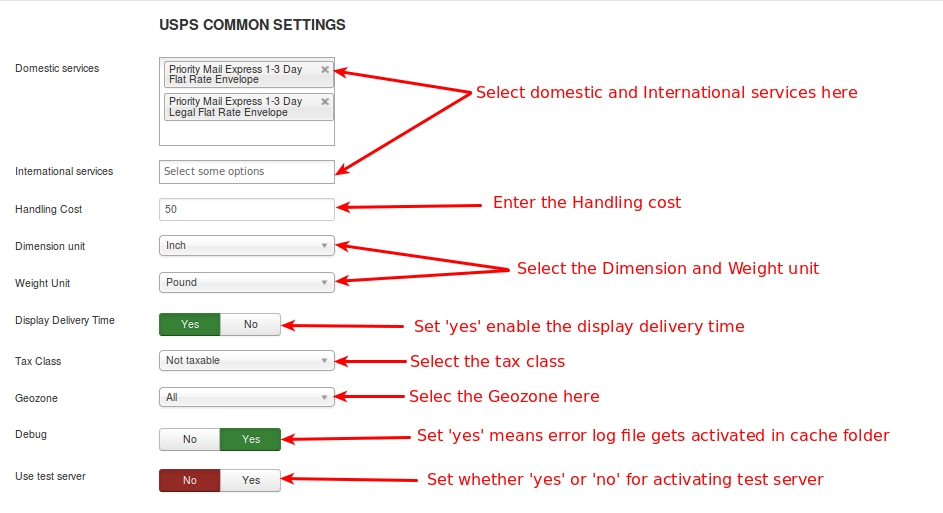Screen dimensions: 943x513
Task: Set Display Delivery Time to Yes
Action: coord(190,324)
